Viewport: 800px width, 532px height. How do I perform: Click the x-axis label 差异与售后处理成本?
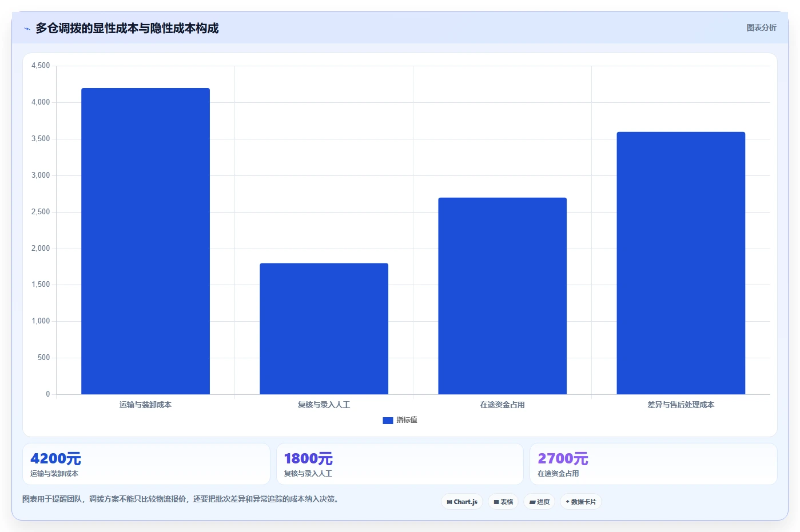(680, 405)
